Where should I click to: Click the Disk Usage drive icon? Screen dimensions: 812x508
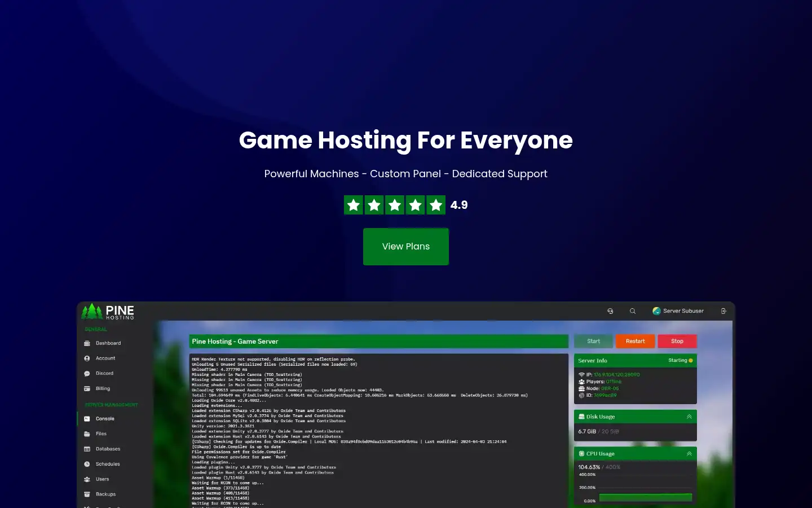click(581, 417)
